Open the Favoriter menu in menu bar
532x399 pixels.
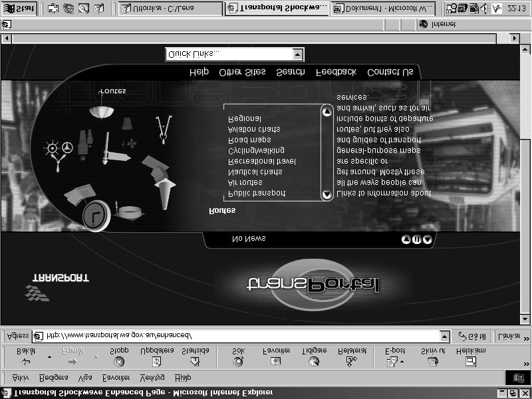[x=116, y=378]
